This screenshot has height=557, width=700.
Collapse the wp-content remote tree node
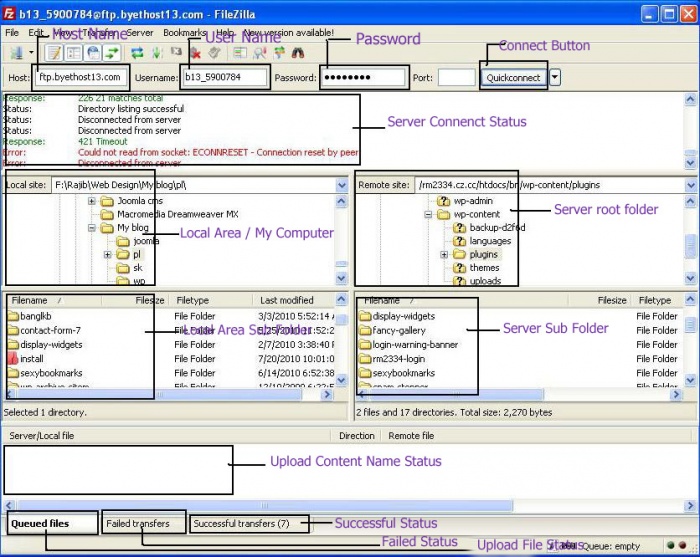pos(428,214)
